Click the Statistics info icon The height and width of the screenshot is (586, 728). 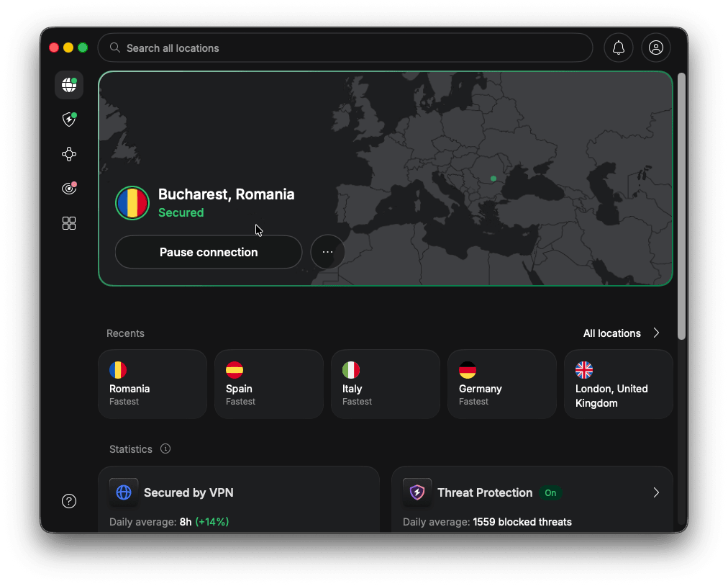[165, 448]
